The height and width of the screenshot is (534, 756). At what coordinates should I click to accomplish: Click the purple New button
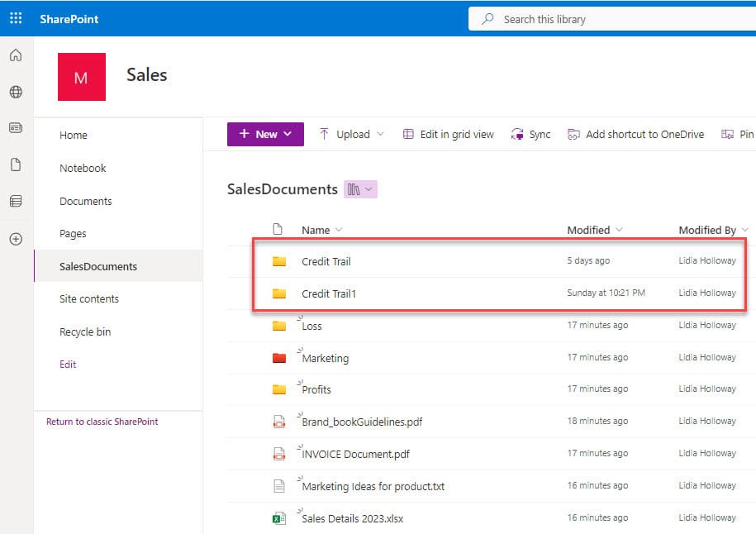coord(265,134)
